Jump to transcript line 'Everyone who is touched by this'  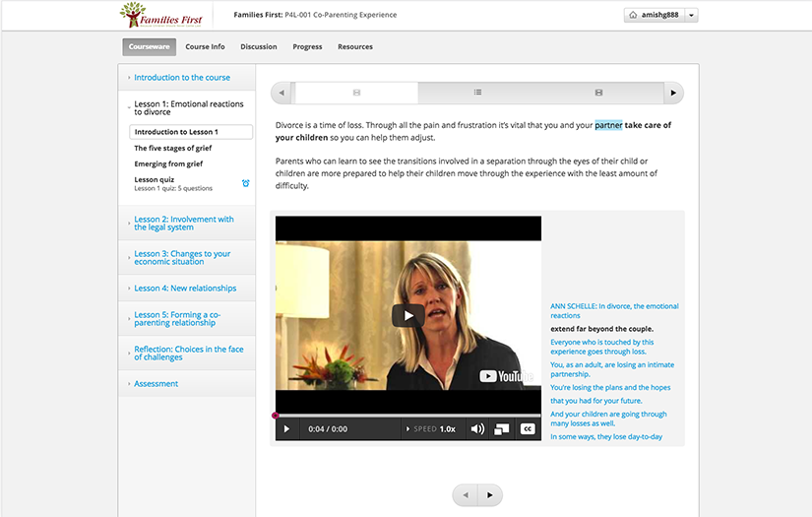(601, 347)
